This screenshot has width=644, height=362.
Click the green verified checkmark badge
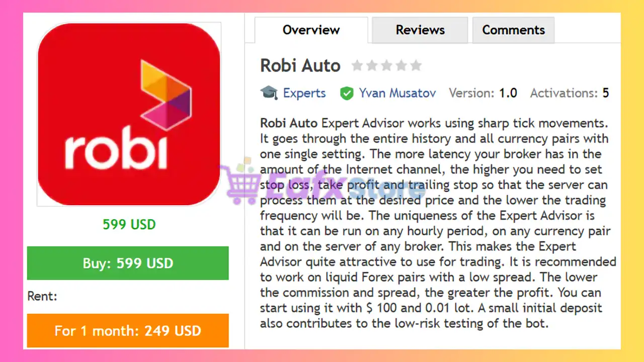click(x=347, y=93)
